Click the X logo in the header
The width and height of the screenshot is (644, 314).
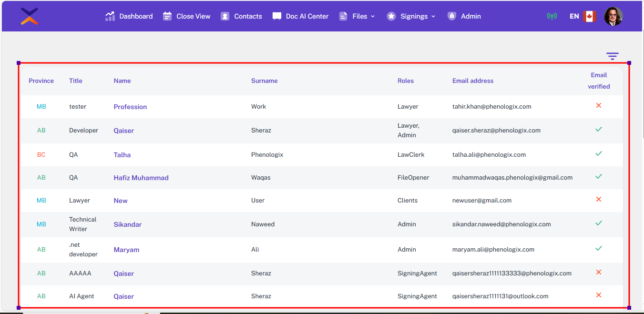point(30,16)
